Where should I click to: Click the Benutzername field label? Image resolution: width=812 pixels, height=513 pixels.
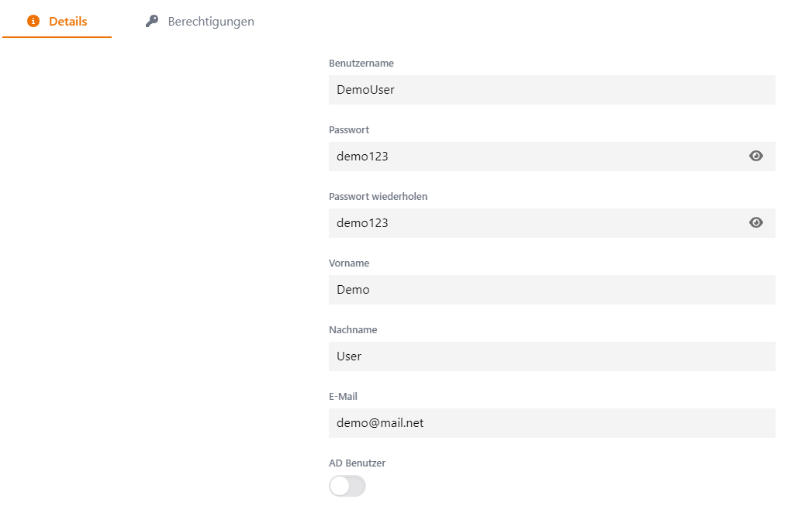coord(361,63)
